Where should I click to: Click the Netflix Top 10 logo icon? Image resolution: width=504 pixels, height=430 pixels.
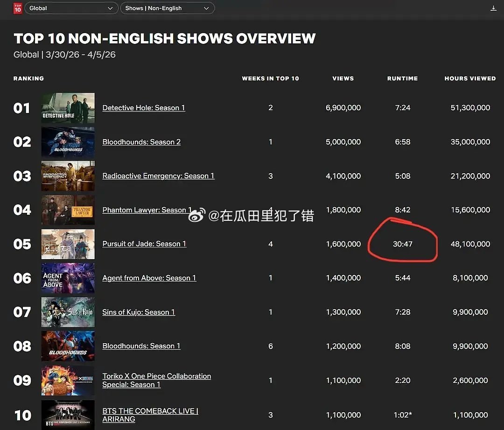click(x=18, y=8)
